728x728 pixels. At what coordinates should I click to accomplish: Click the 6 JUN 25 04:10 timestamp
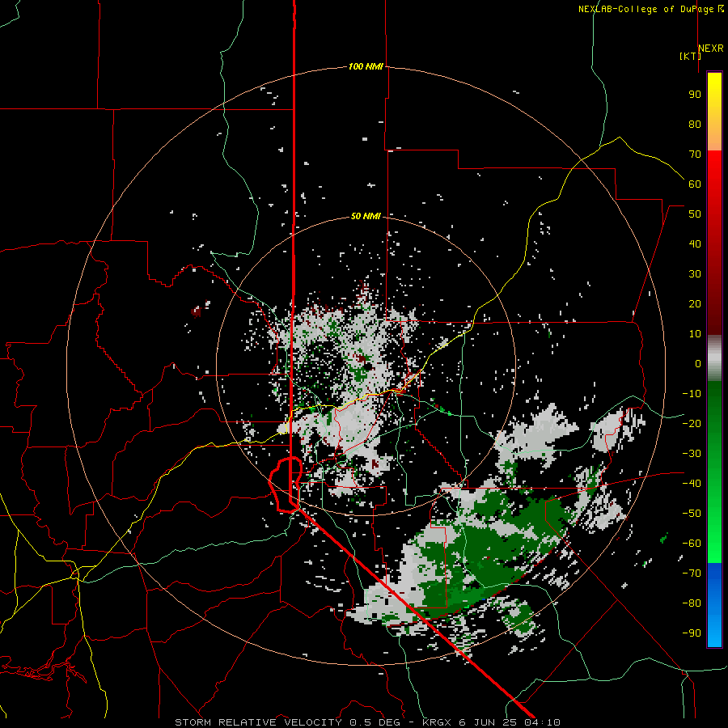click(x=510, y=722)
